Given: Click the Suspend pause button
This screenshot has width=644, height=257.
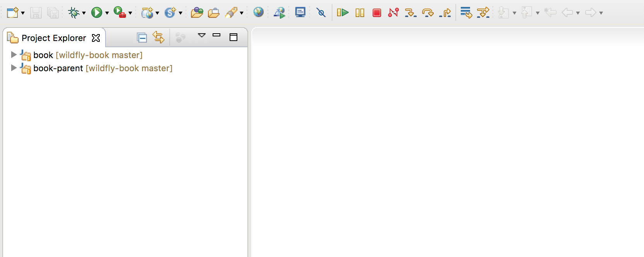Looking at the screenshot, I should pyautogui.click(x=360, y=13).
